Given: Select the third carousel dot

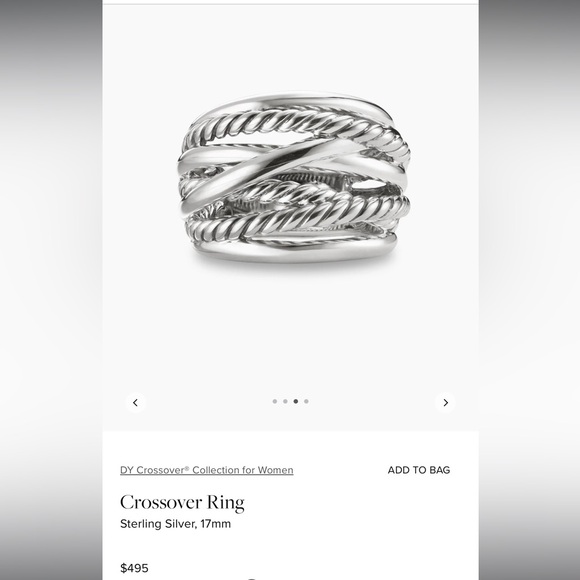Looking at the screenshot, I should point(296,401).
